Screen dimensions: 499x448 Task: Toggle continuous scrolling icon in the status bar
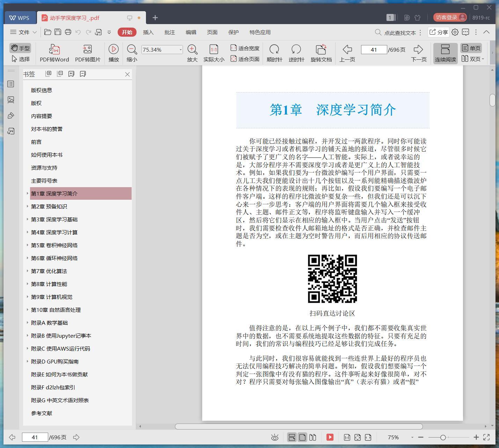(292, 437)
